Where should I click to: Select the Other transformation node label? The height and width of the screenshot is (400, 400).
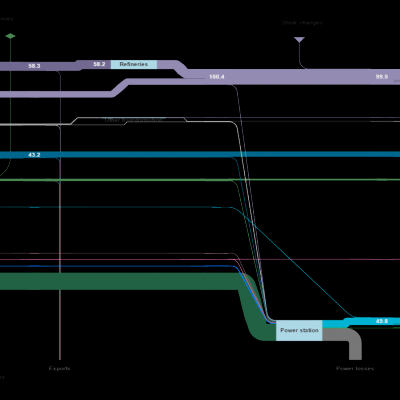134,120
